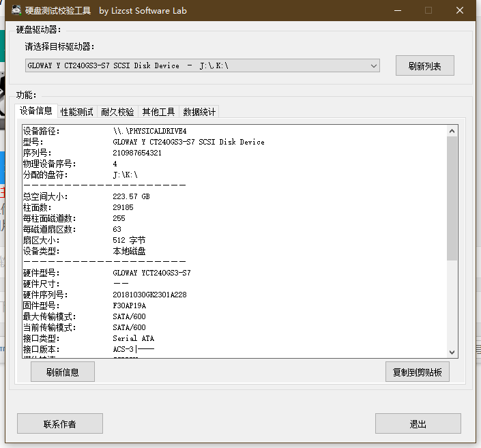Click the serial number 210987654321
The width and height of the screenshot is (481, 448).
pyautogui.click(x=137, y=153)
